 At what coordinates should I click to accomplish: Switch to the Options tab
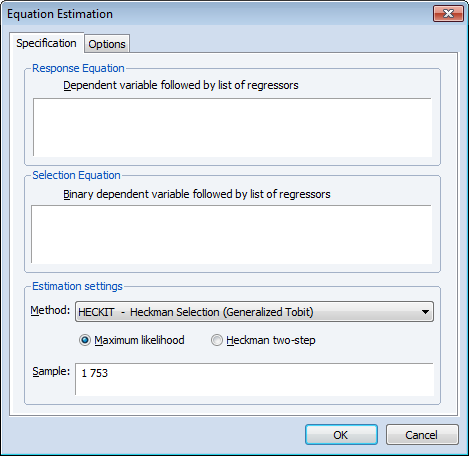[107, 44]
